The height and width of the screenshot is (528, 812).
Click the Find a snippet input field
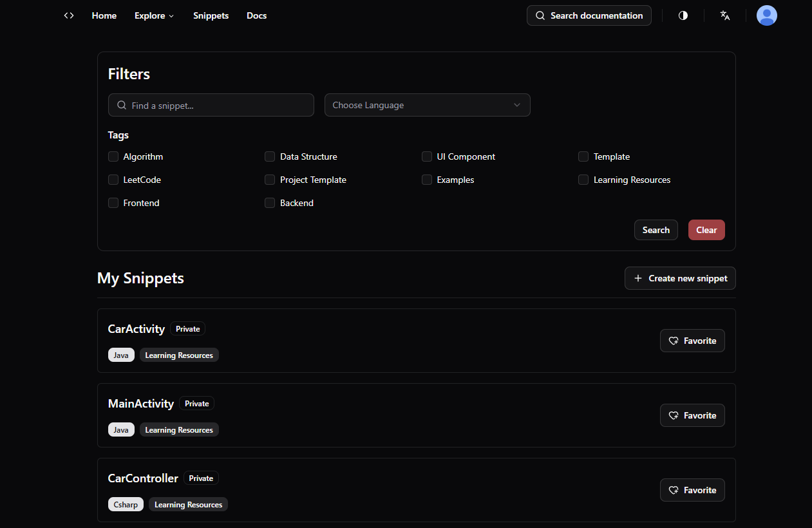click(x=211, y=105)
